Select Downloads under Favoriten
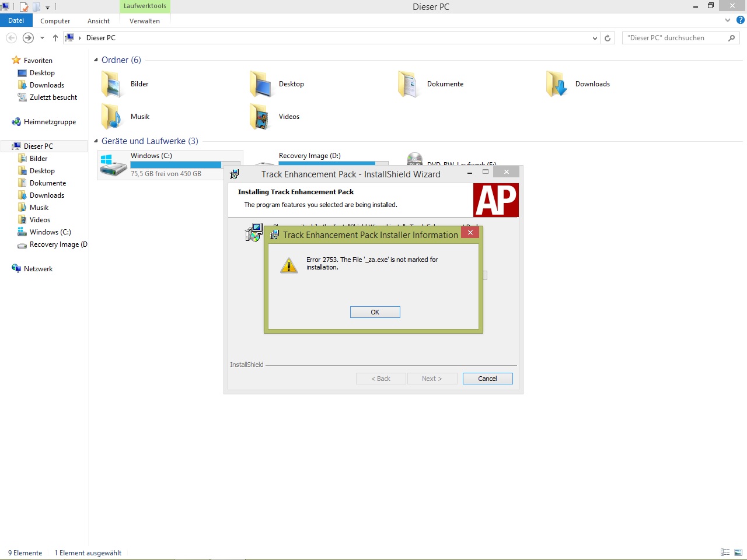This screenshot has height=560, width=747. click(47, 85)
